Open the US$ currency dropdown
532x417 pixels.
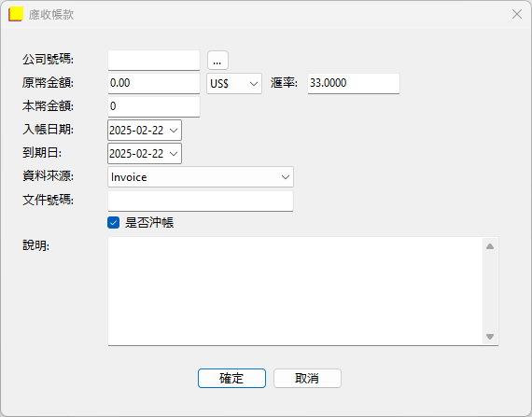[x=234, y=83]
